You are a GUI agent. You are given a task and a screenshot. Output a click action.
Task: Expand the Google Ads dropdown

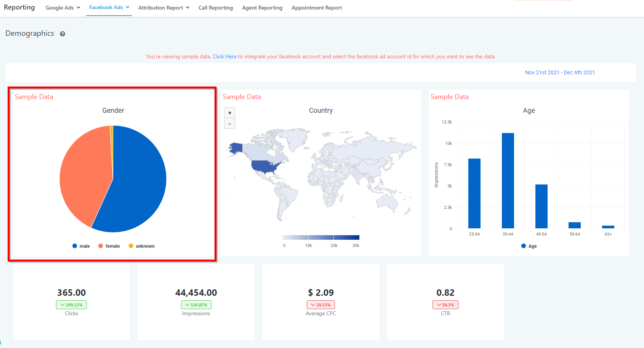tap(63, 8)
